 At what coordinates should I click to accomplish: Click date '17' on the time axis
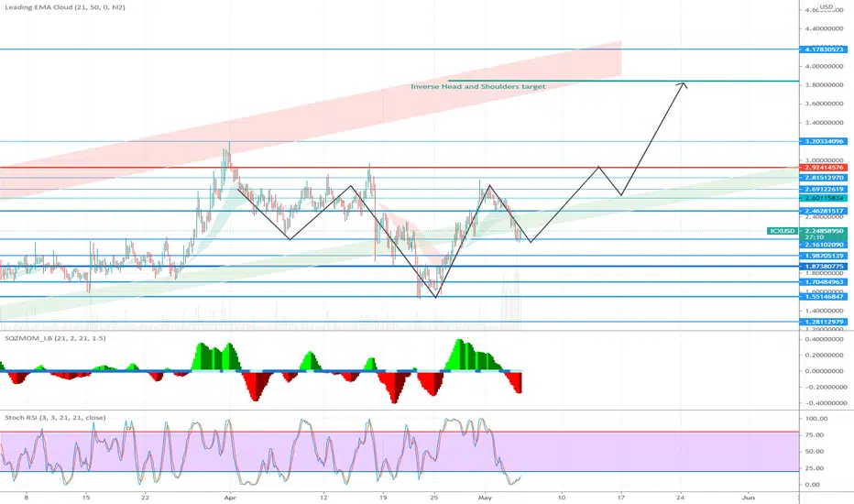pyautogui.click(x=621, y=497)
